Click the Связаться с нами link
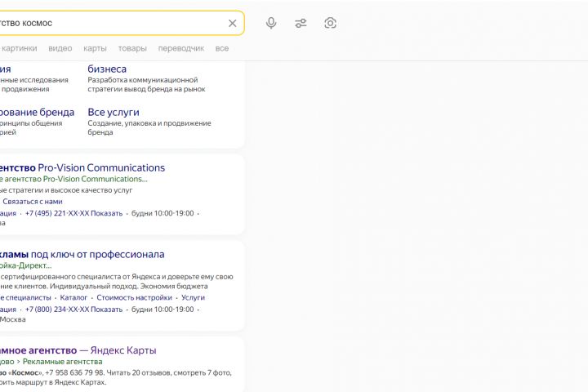 pyautogui.click(x=33, y=201)
